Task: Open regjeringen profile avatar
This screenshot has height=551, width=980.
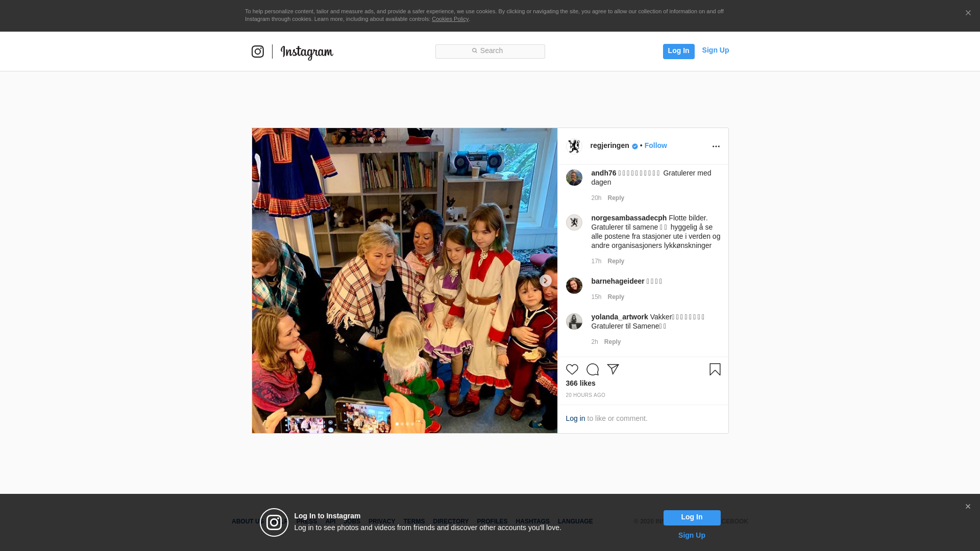Action: pos(574,146)
